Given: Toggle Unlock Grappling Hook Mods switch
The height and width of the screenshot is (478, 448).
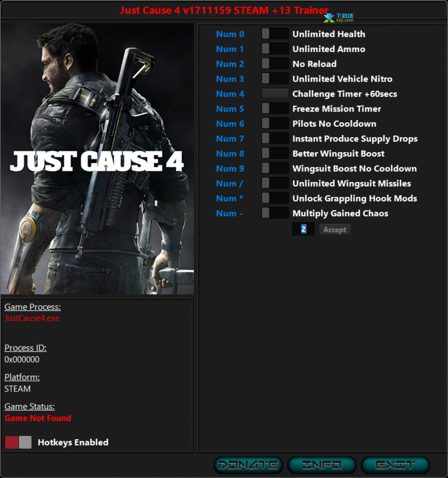Looking at the screenshot, I should [275, 198].
